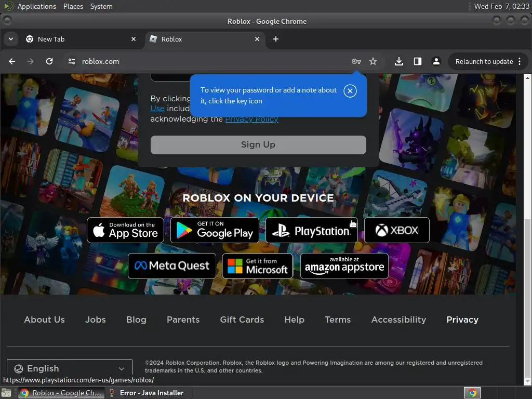Open Accessibility footer link
Viewport: 532px width, 399px height.
(x=398, y=320)
